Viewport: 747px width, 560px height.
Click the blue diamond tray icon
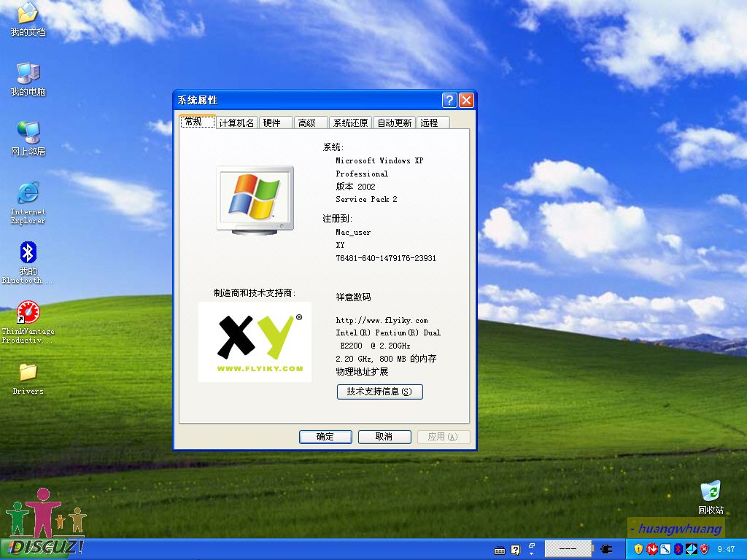[x=691, y=549]
